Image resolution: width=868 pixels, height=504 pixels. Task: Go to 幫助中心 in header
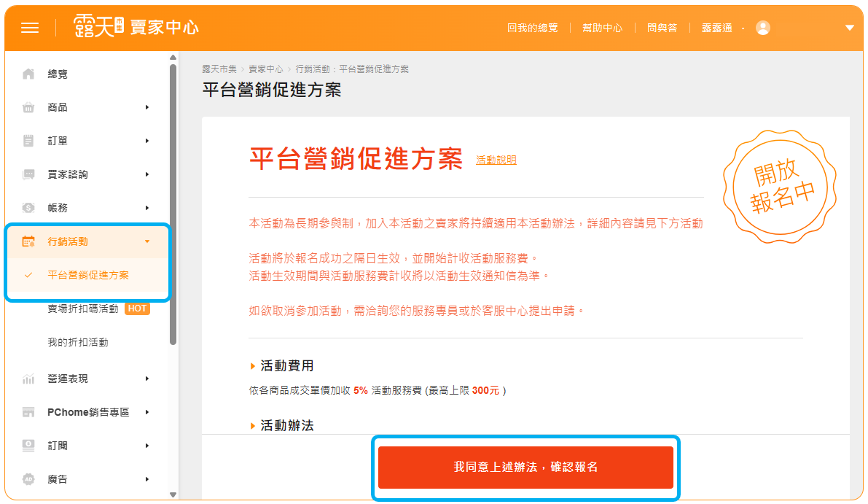click(602, 28)
